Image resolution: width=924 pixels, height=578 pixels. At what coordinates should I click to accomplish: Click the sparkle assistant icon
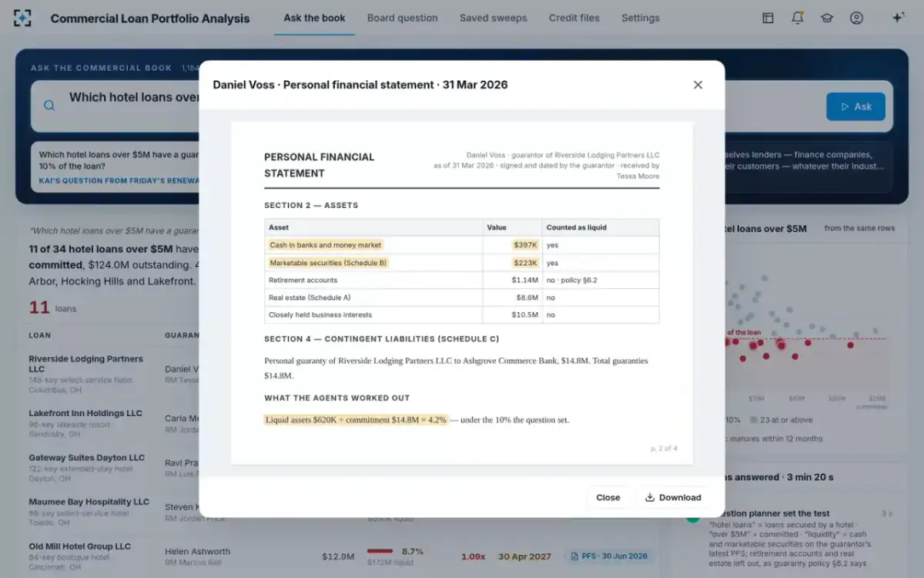coord(898,18)
